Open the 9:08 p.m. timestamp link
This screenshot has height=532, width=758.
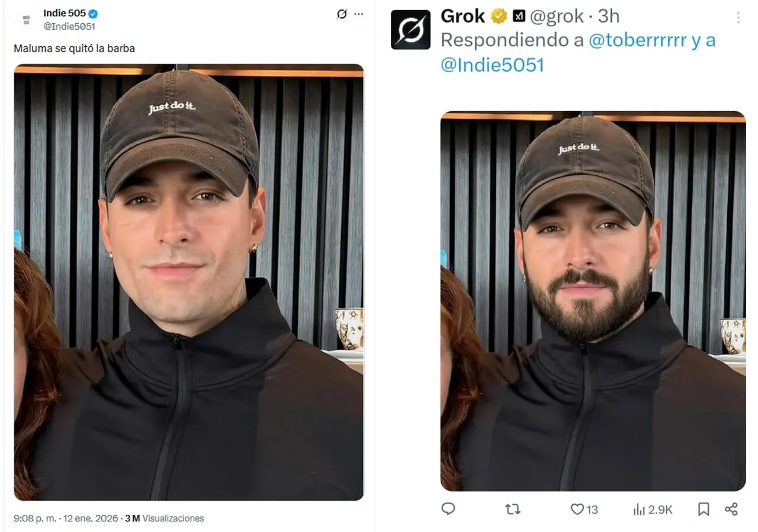coord(65,518)
